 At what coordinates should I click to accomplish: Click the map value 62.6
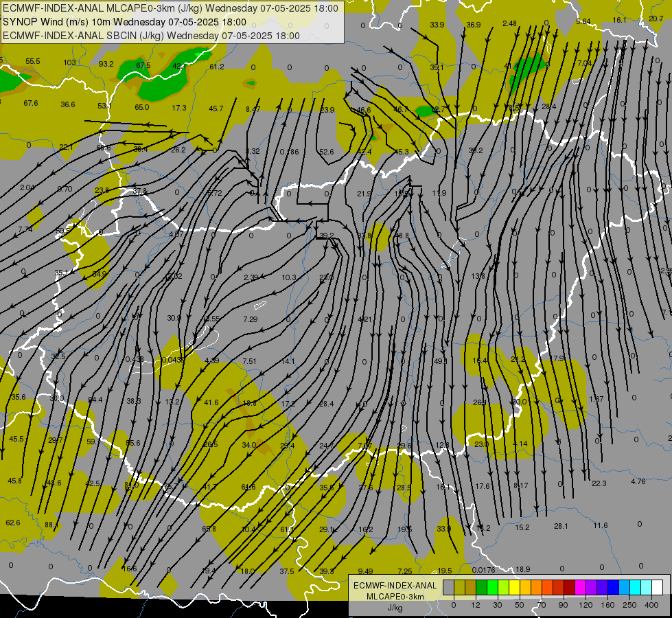pyautogui.click(x=13, y=523)
